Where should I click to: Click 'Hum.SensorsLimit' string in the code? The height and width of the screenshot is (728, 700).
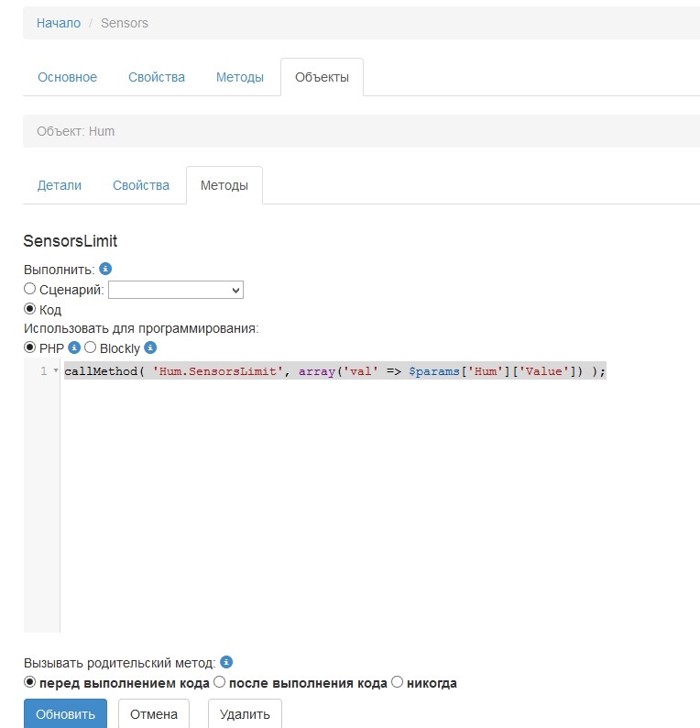click(x=218, y=371)
